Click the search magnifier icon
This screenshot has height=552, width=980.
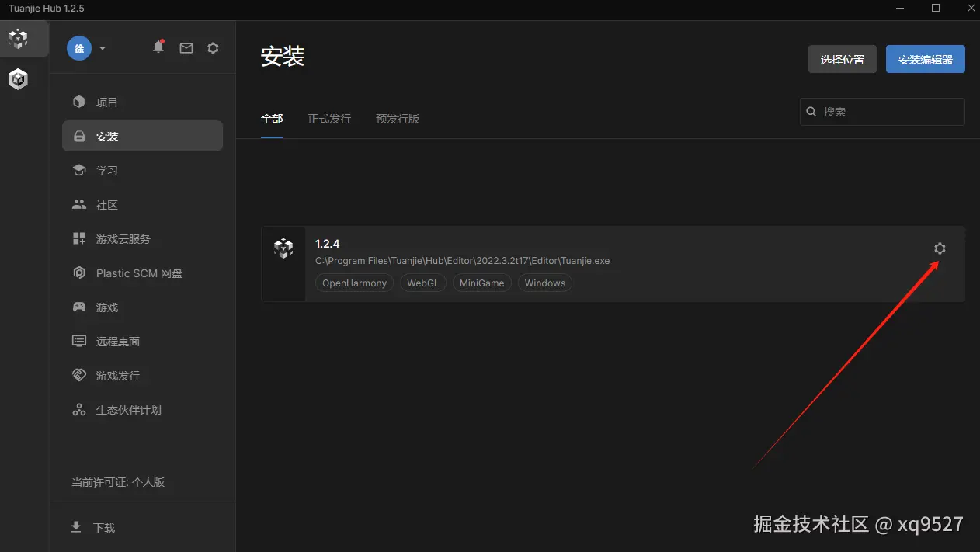(811, 112)
